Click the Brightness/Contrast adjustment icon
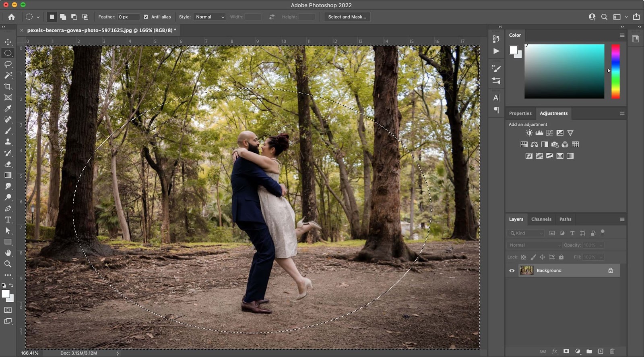Image resolution: width=644 pixels, height=357 pixels. (x=529, y=133)
